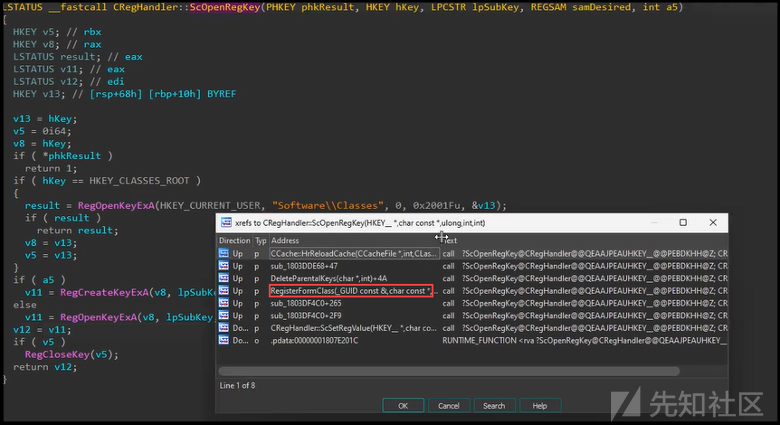Click HKEY_CLASSES_ROOT constant in code
The width and height of the screenshot is (780, 425).
pyautogui.click(x=139, y=181)
